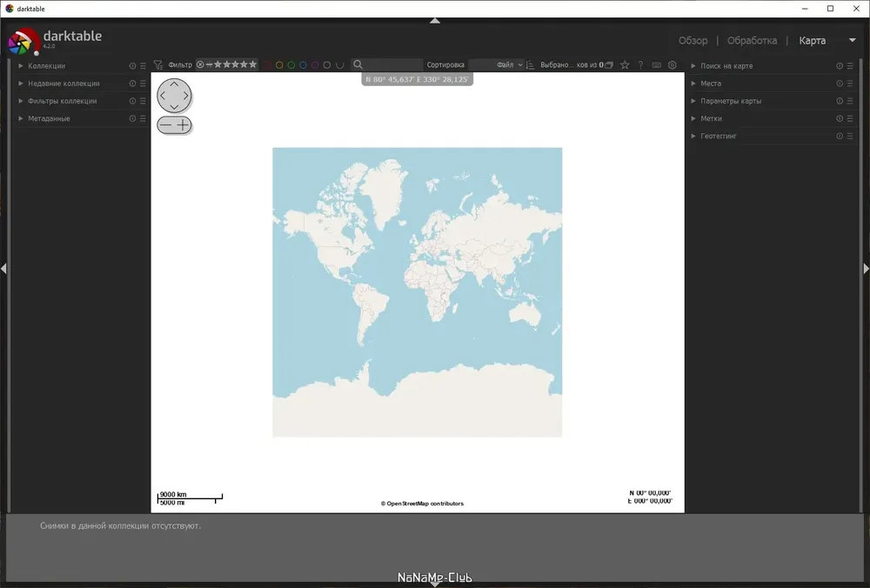The height and width of the screenshot is (588, 870).
Task: Expand the Коллекции panel
Action: [21, 65]
